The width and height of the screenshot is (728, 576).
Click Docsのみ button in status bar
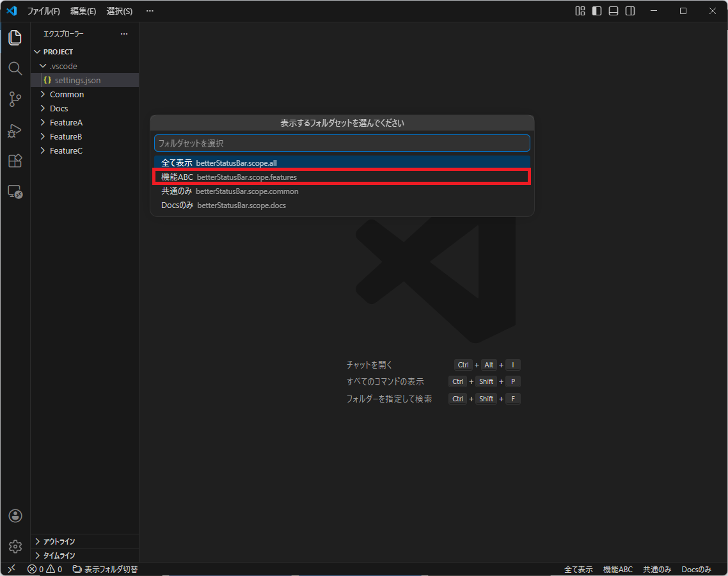[x=696, y=569]
